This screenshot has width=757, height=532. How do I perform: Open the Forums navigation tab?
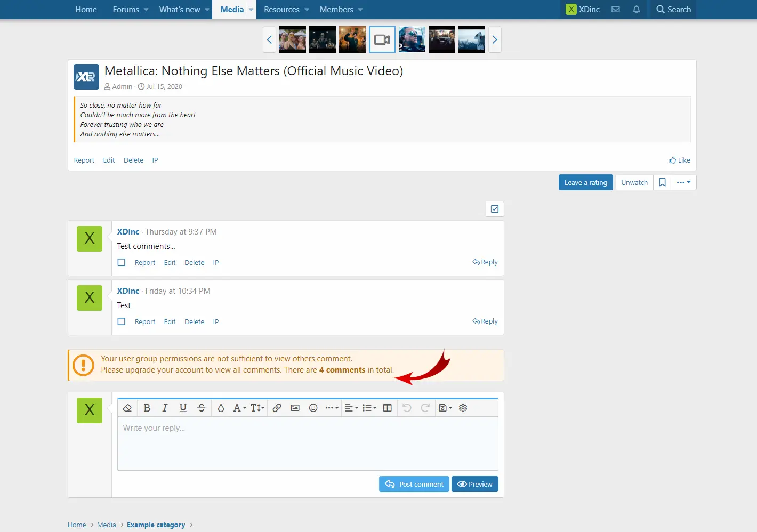[x=126, y=10]
